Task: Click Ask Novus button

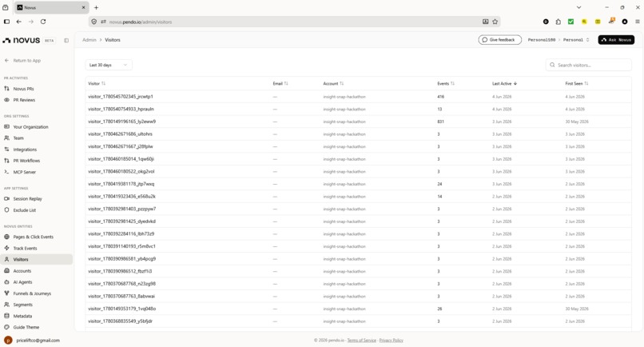Action: point(616,40)
